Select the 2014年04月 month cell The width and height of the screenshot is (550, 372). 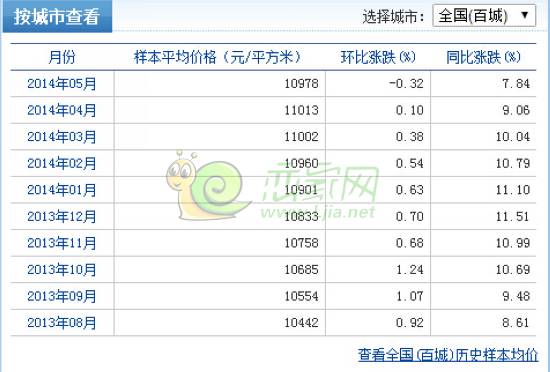click(62, 110)
